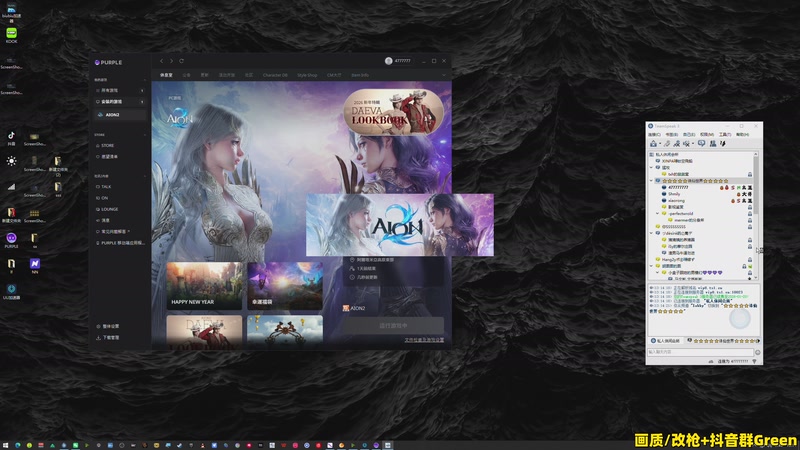Select user Shmily in TeamSpeak tree
This screenshot has height=450, width=800.
click(x=674, y=194)
